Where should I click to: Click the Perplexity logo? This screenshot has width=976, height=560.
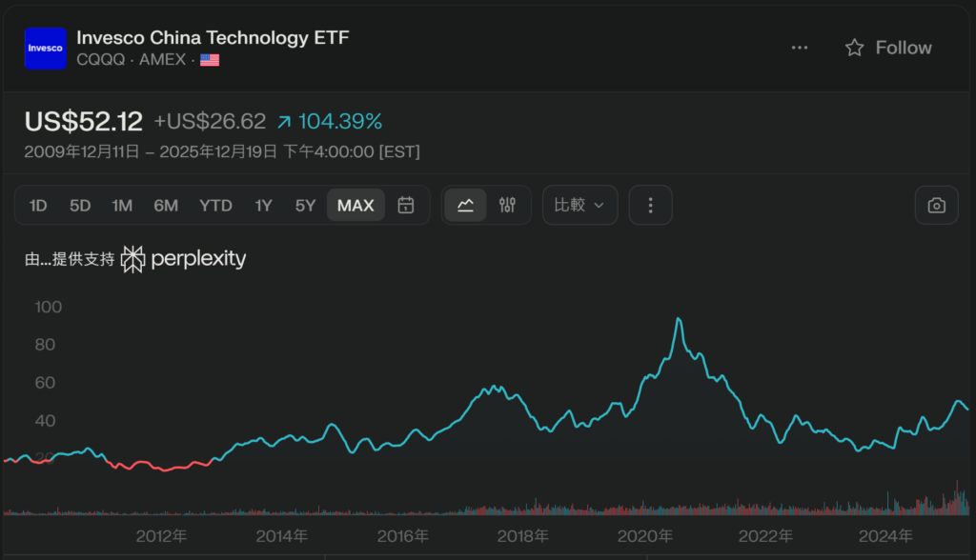click(184, 258)
